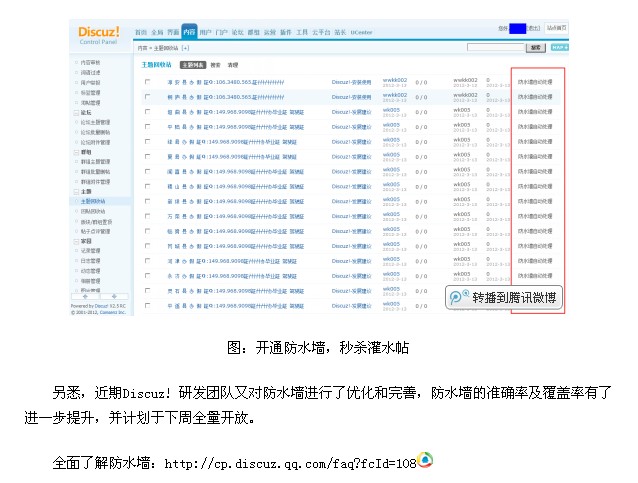
Task: Open the 界面 top navigation tab
Action: pyautogui.click(x=173, y=32)
